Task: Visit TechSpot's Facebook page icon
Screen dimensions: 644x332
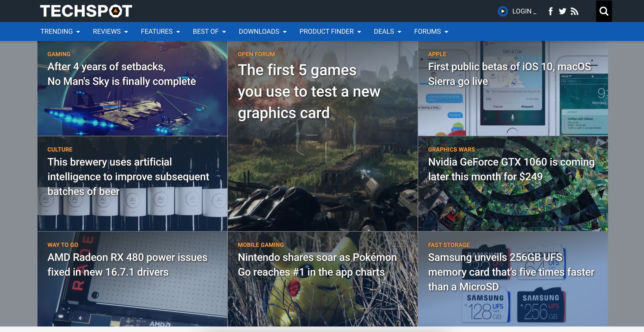Action: 551,11
